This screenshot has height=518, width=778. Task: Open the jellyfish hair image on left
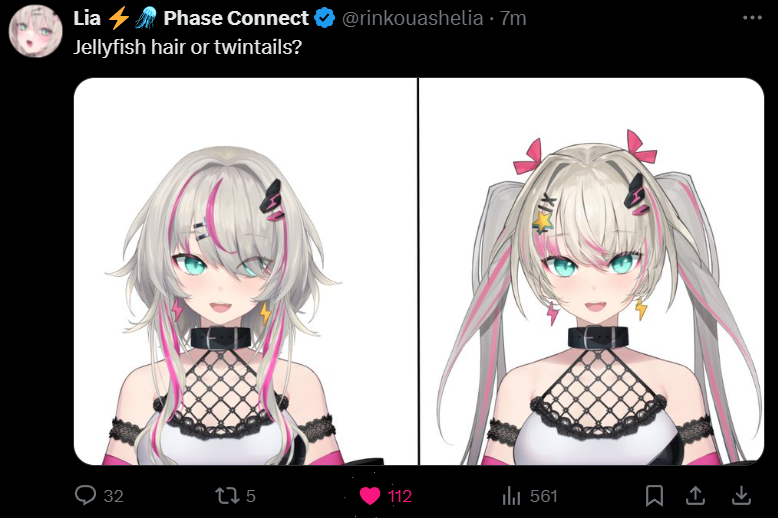(x=246, y=271)
